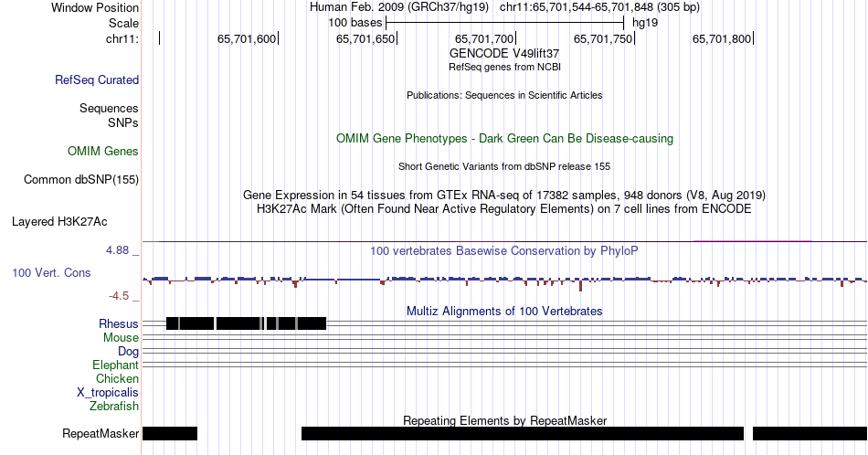Click position marker 65,701,600 on ruler
This screenshot has width=868, height=455.
247,38
